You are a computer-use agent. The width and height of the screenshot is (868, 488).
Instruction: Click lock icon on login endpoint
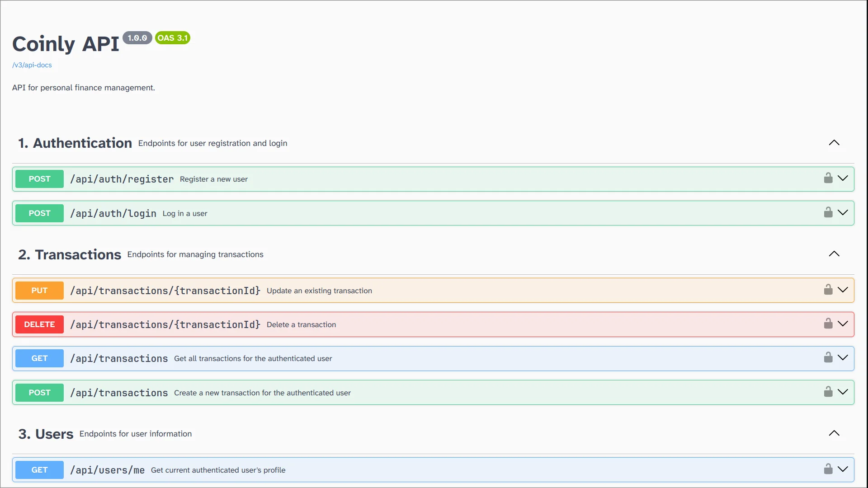click(828, 212)
